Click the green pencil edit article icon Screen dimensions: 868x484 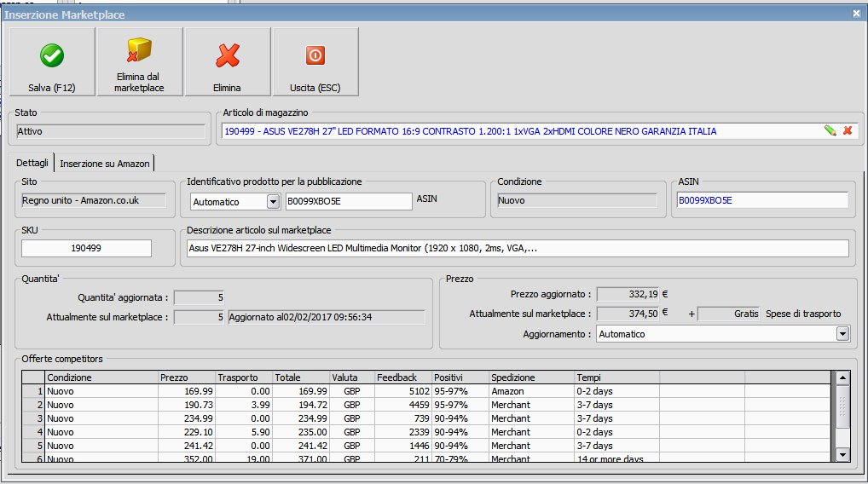pyautogui.click(x=830, y=130)
